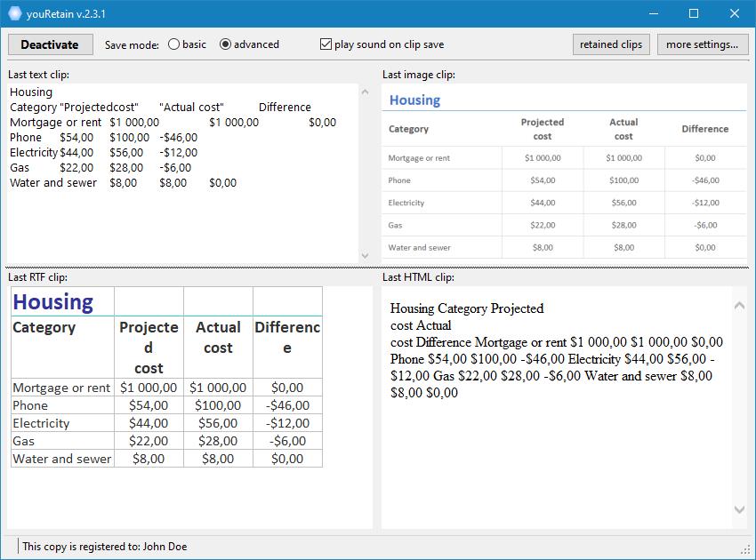Click the horizontal splitter between clip panels
Image resolution: width=756 pixels, height=560 pixels.
[377, 268]
